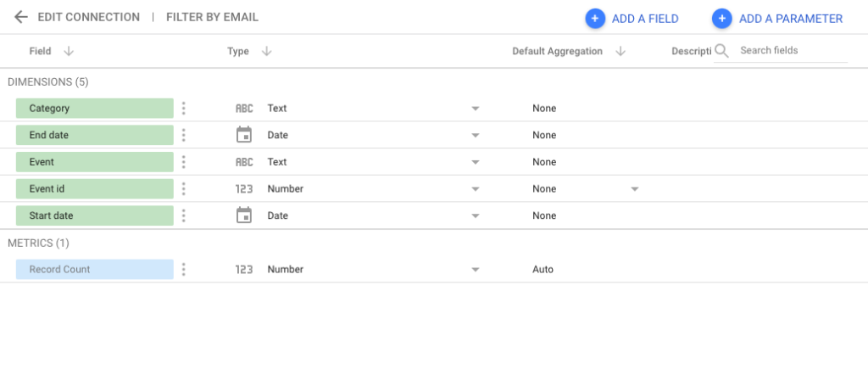This screenshot has height=386, width=868.
Task: Click the DIMENSIONS (5) section label
Action: [x=47, y=82]
